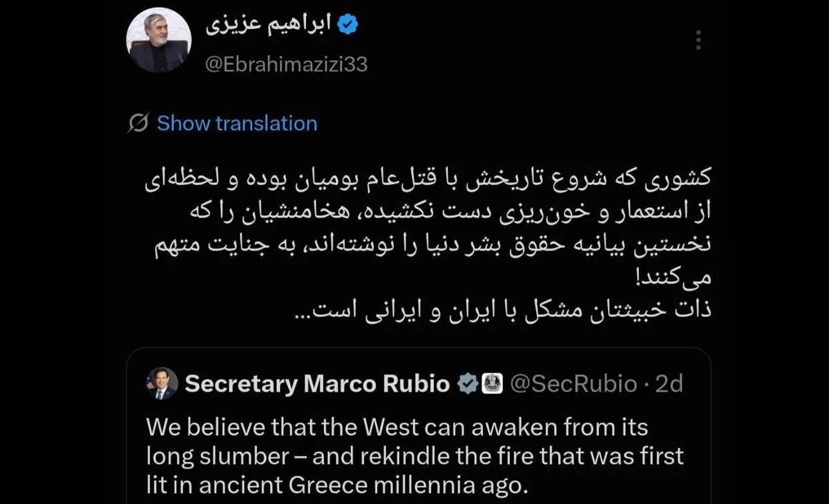Open the three-dot more options menu
The height and width of the screenshot is (504, 829).
(698, 39)
